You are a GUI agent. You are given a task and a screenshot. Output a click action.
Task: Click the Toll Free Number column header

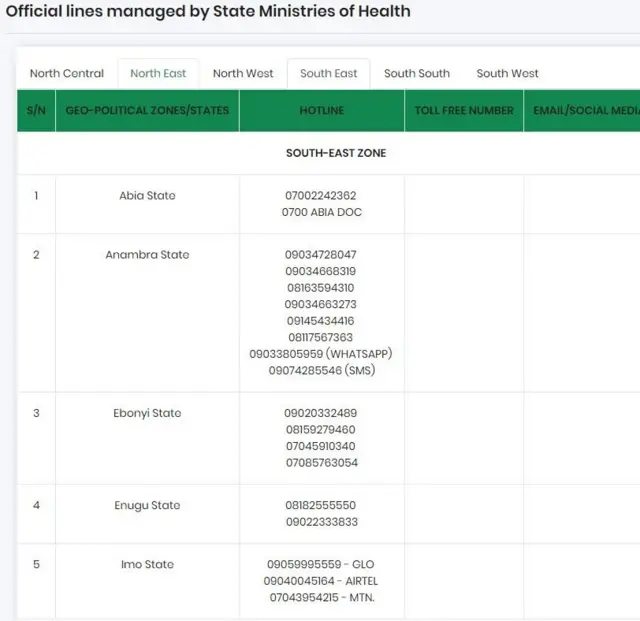[x=464, y=111]
